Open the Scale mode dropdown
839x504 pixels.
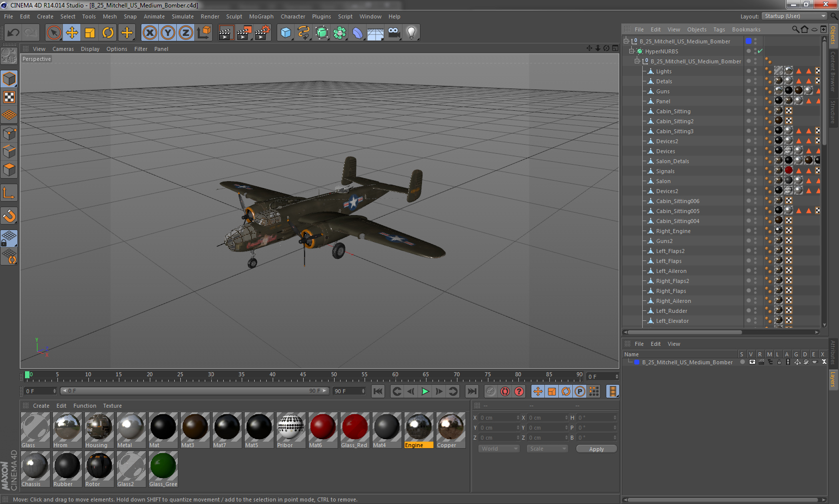547,449
